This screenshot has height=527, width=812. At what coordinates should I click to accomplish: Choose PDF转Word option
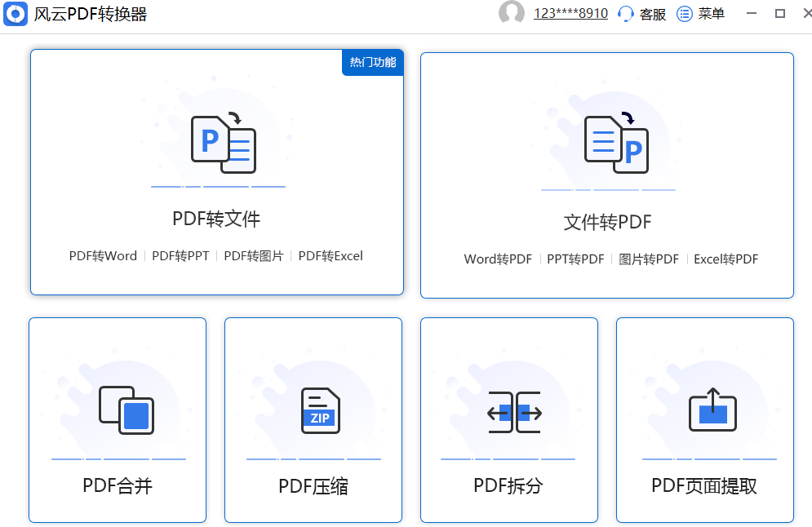(103, 255)
